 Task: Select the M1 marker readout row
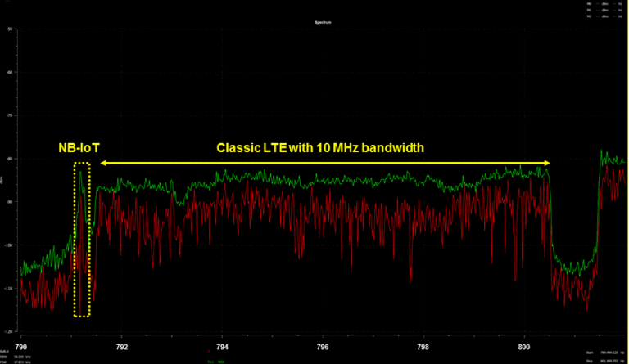(x=604, y=10)
